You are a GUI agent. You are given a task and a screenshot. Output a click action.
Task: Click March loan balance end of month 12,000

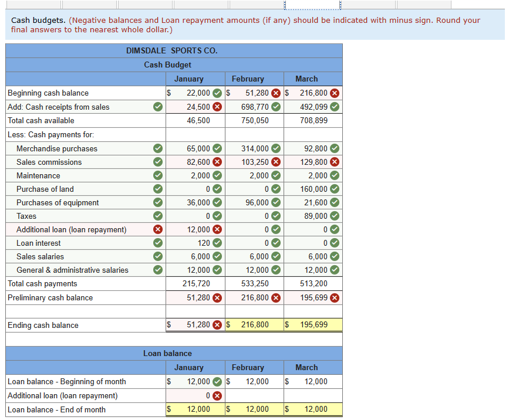(x=313, y=409)
